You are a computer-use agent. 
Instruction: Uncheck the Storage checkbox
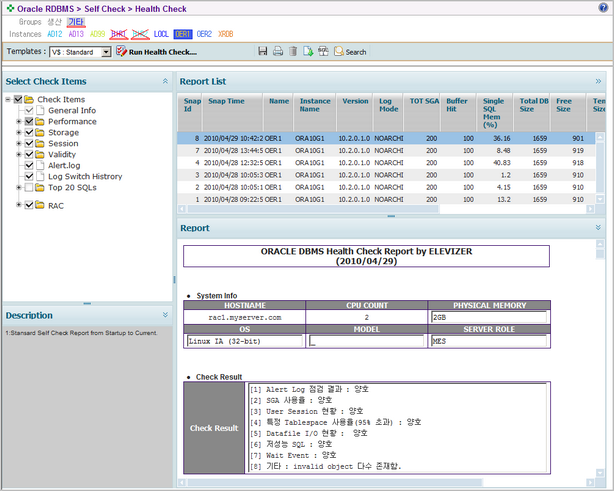[29, 132]
